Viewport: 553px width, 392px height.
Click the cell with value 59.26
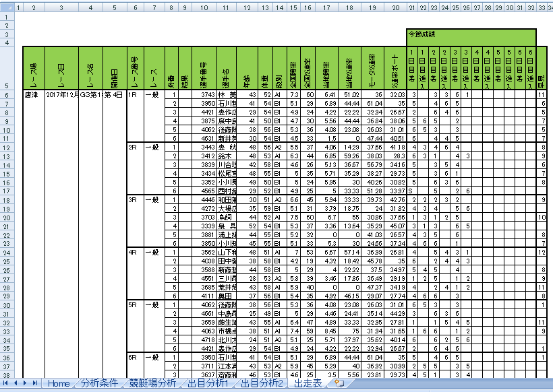coord(349,156)
